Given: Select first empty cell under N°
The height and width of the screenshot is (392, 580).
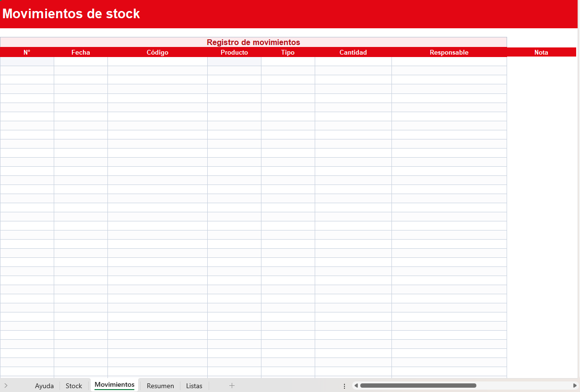Looking at the screenshot, I should click(27, 61).
